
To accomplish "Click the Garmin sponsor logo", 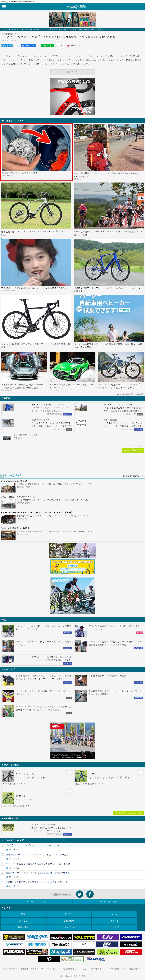I will [131, 945].
